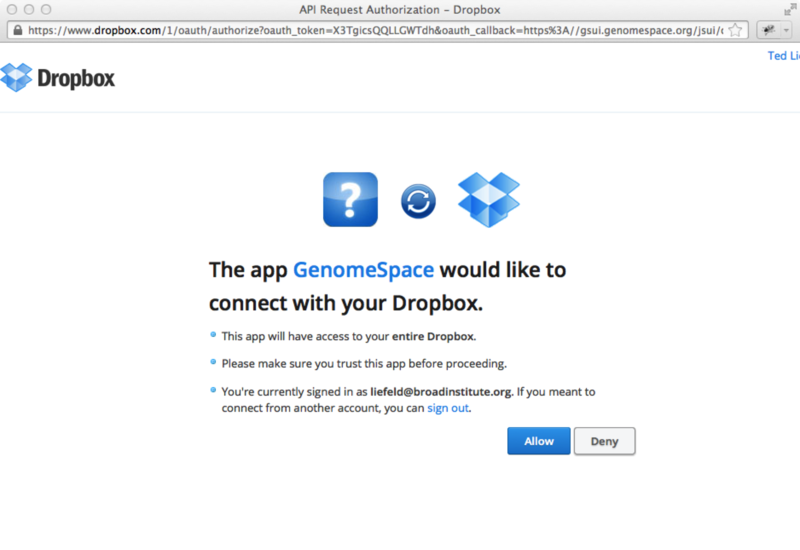Click the browser extension bug icon
Image resolution: width=800 pixels, height=550 pixels.
click(768, 30)
